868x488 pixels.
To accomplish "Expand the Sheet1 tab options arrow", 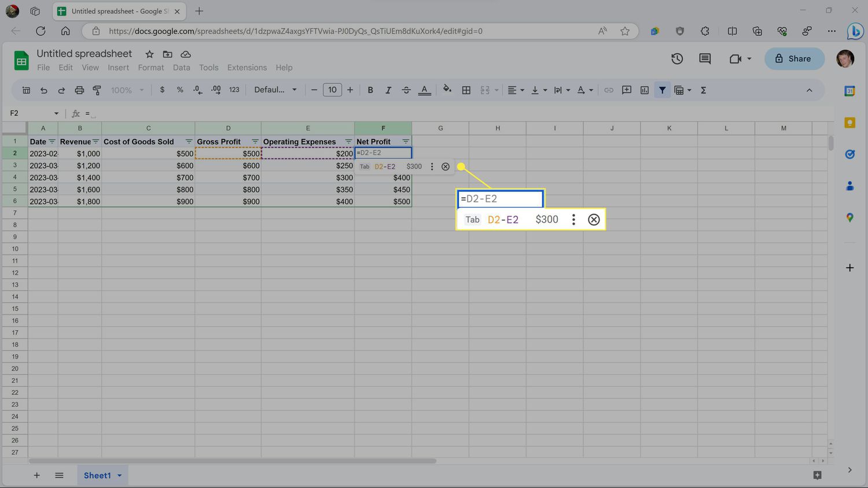I will (120, 475).
